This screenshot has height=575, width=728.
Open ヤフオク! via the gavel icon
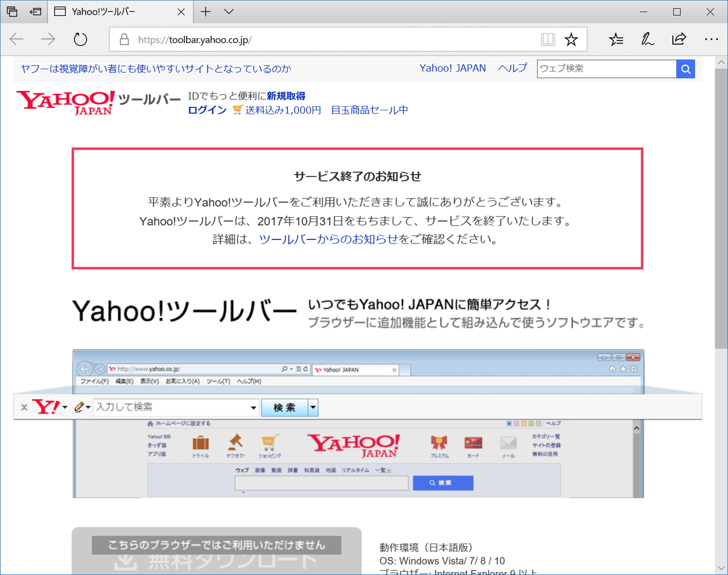[237, 442]
